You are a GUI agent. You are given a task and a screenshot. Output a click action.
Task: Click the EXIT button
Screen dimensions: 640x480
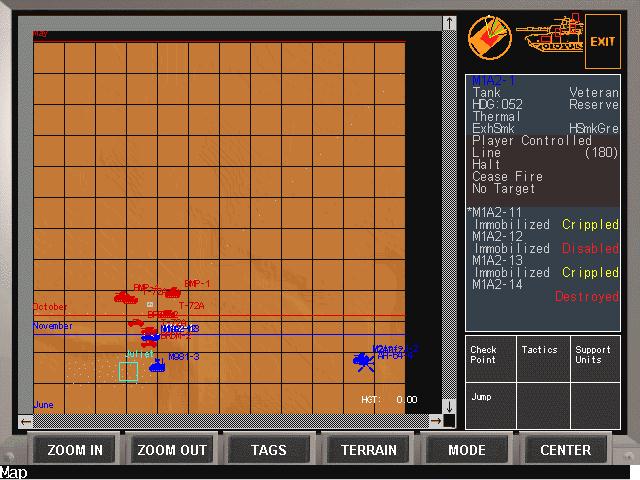[603, 41]
